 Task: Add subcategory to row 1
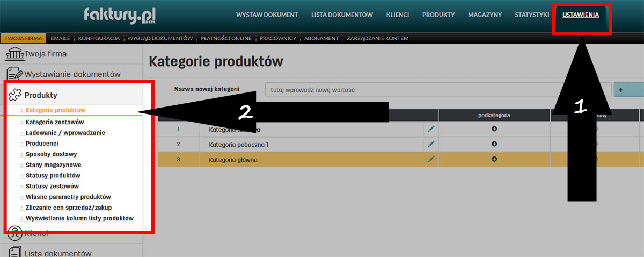494,129
